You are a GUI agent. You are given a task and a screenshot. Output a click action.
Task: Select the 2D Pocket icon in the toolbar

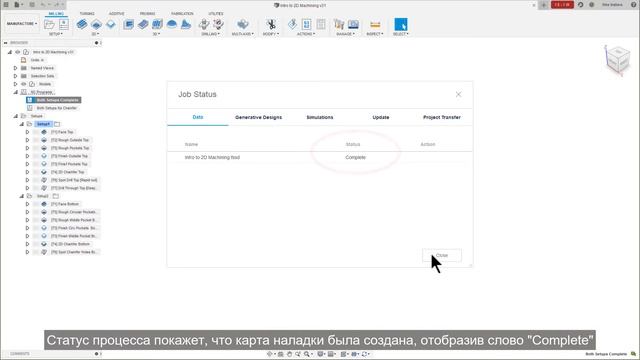(x=96, y=24)
